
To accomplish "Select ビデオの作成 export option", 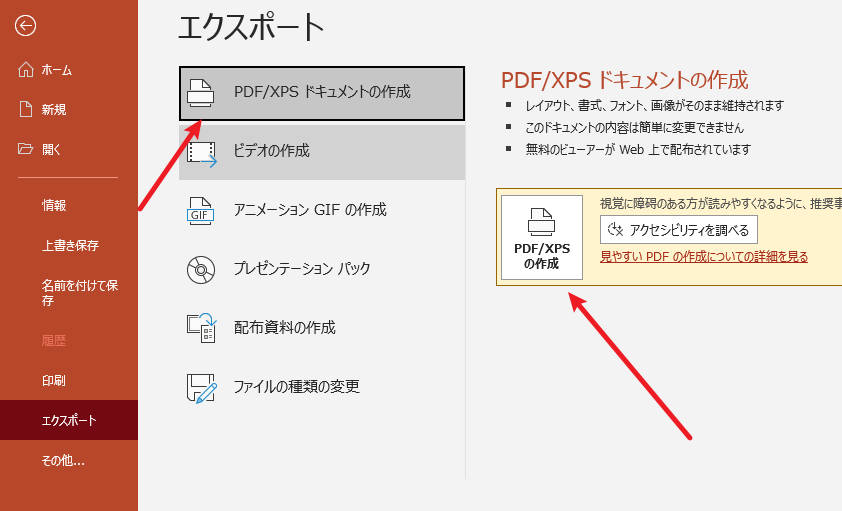I will pos(322,151).
